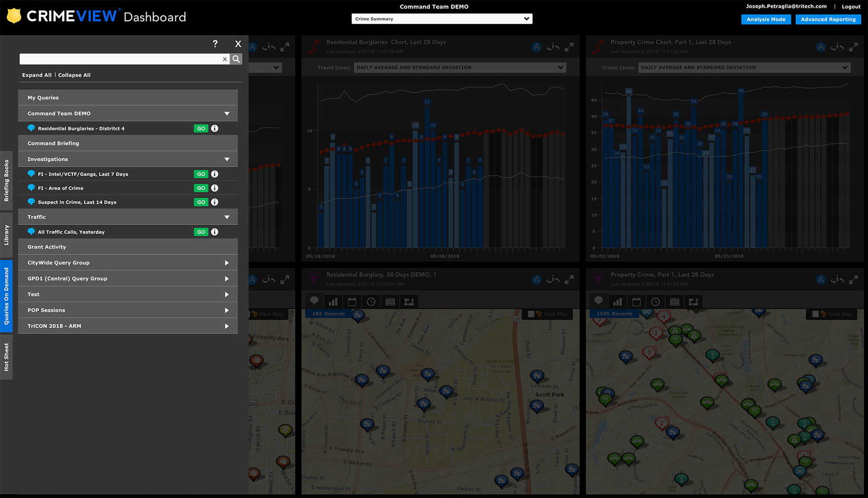The width and height of the screenshot is (868, 498).
Task: Click the A icon on Residential Burglaries chart
Action: click(537, 47)
